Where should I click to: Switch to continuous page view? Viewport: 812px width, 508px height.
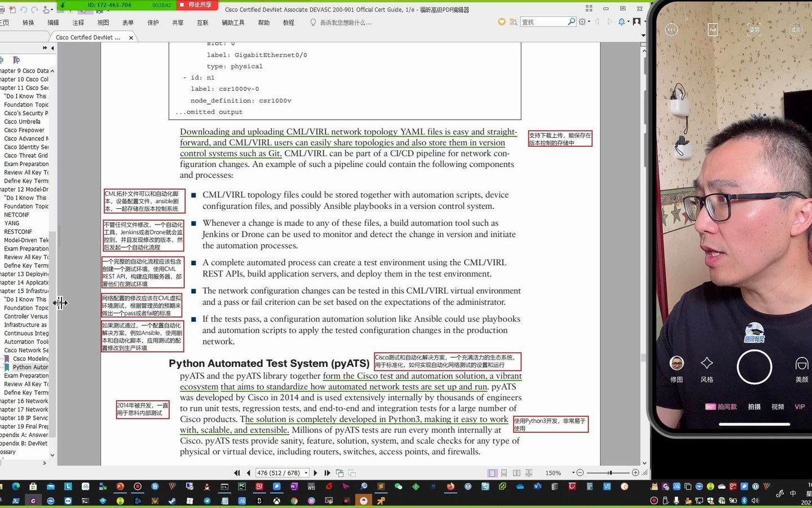(504, 473)
